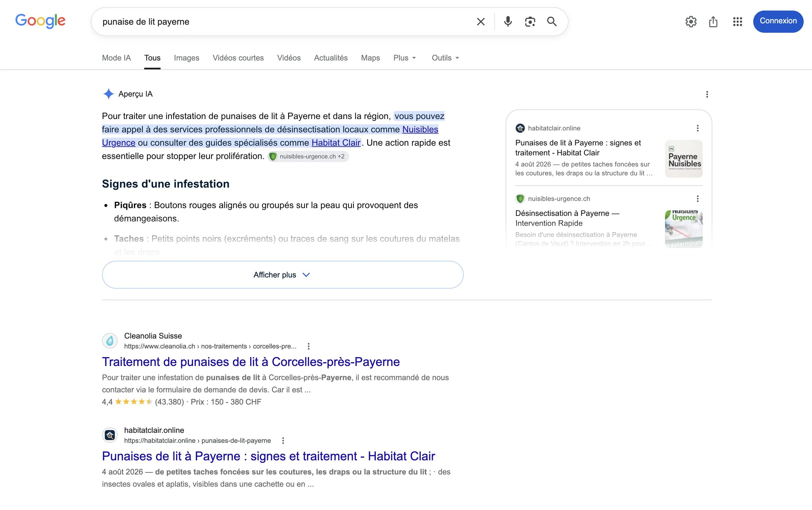Click the share icon in the header

click(x=713, y=22)
